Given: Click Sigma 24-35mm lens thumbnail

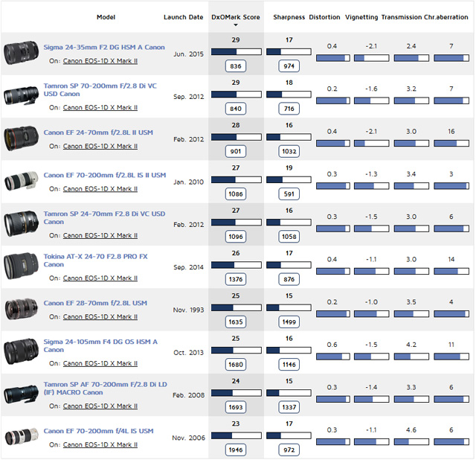Looking at the screenshot, I should [22, 52].
